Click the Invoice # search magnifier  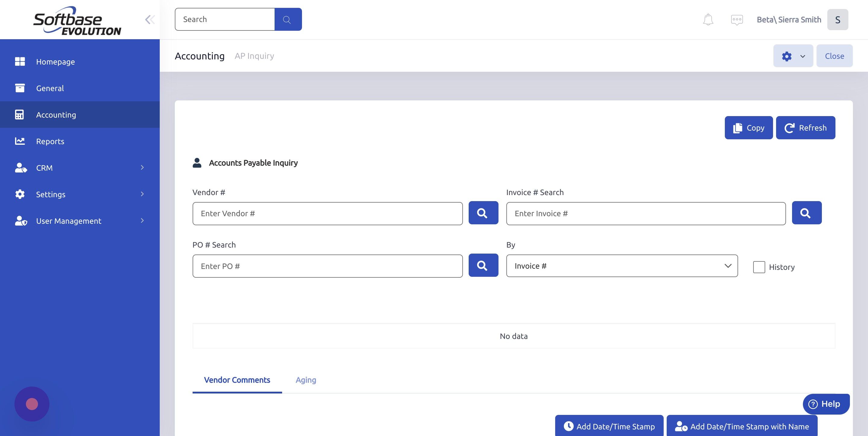click(x=806, y=213)
